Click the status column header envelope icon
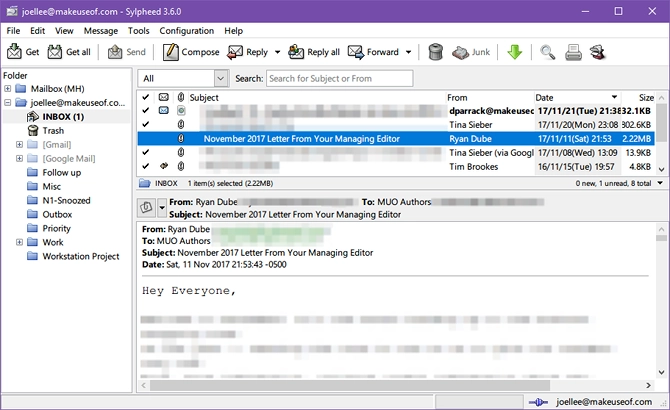Viewport: 670px width, 410px height. point(163,97)
